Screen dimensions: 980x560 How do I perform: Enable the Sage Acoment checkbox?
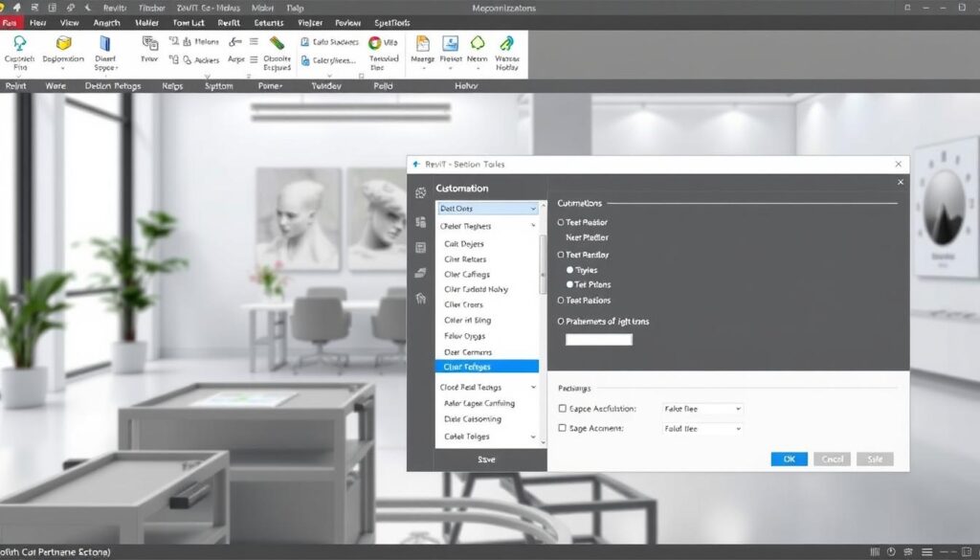pos(562,428)
